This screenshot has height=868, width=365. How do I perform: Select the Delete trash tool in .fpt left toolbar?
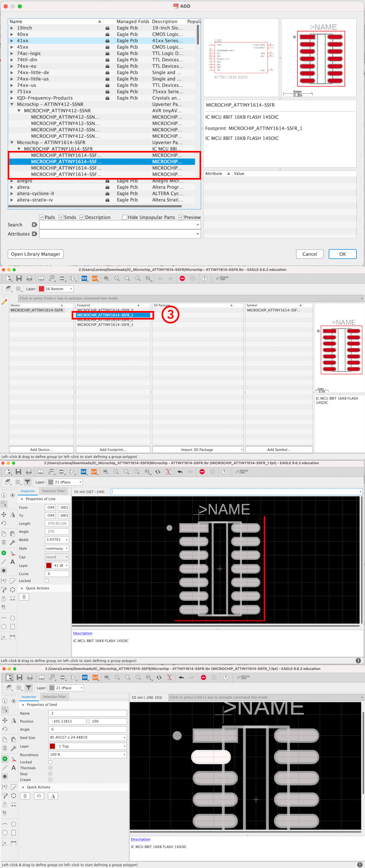coord(5,748)
